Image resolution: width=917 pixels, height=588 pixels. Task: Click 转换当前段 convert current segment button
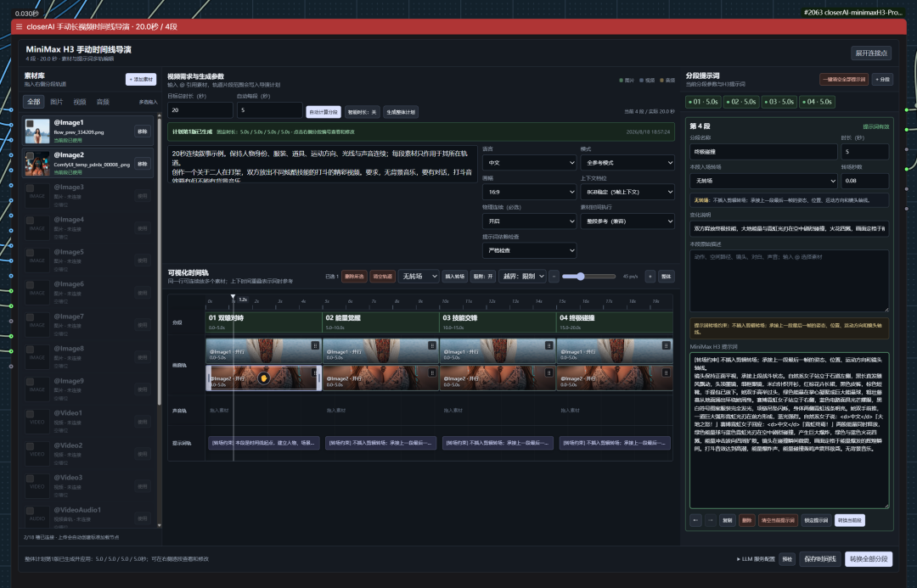(x=849, y=520)
